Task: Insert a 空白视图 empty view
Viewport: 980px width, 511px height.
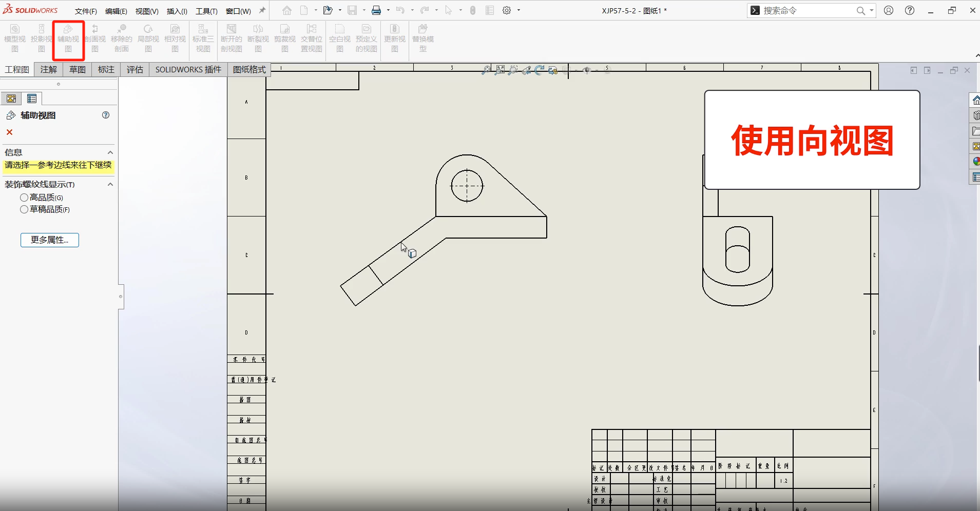Action: pos(340,38)
